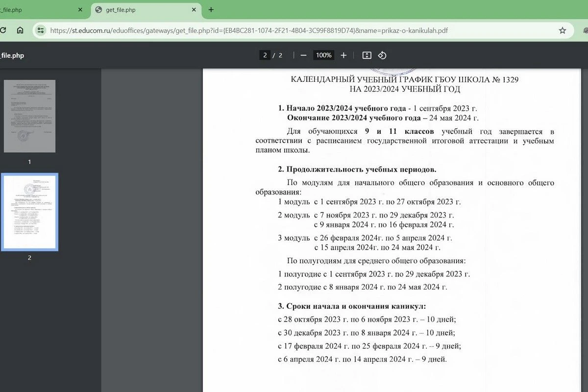Zoom in the PDF with plus button
The width and height of the screenshot is (588, 392).
343,55
